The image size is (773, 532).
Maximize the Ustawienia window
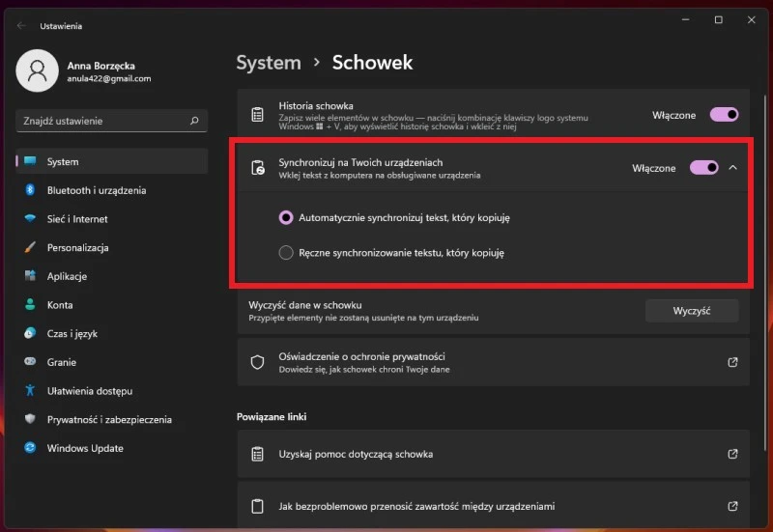[x=719, y=19]
